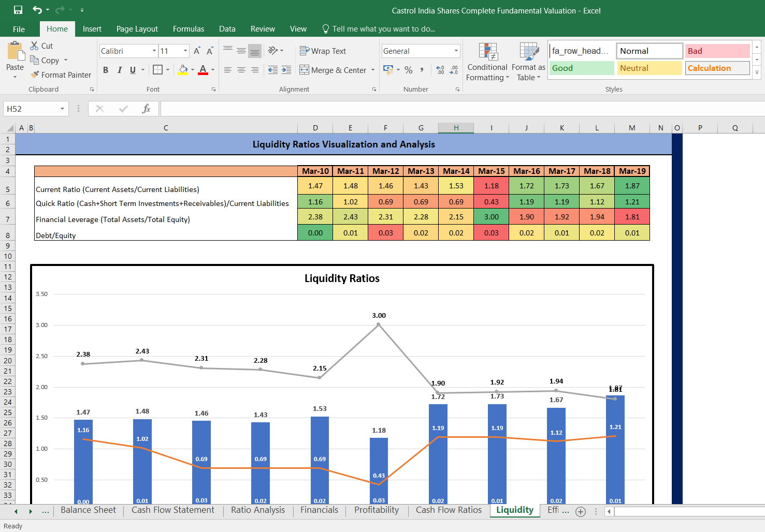Click the Tell me search box
The image size is (765, 532).
pyautogui.click(x=379, y=29)
